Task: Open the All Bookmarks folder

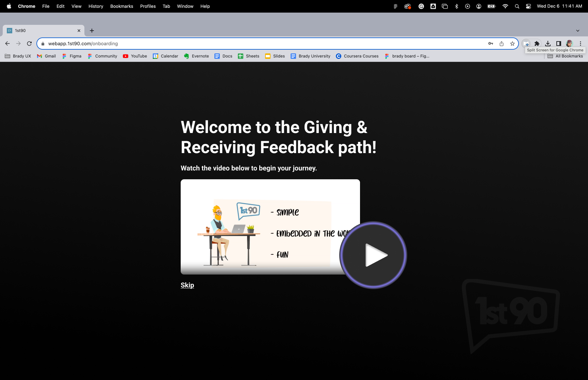Action: [x=565, y=56]
